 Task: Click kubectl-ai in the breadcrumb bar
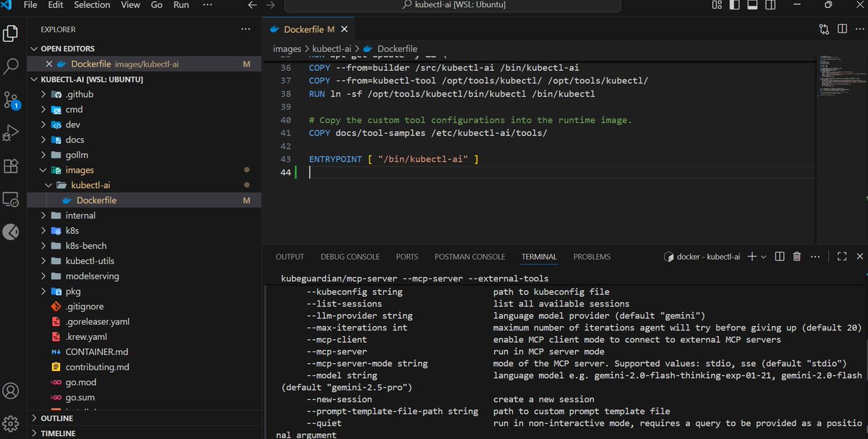tap(333, 48)
